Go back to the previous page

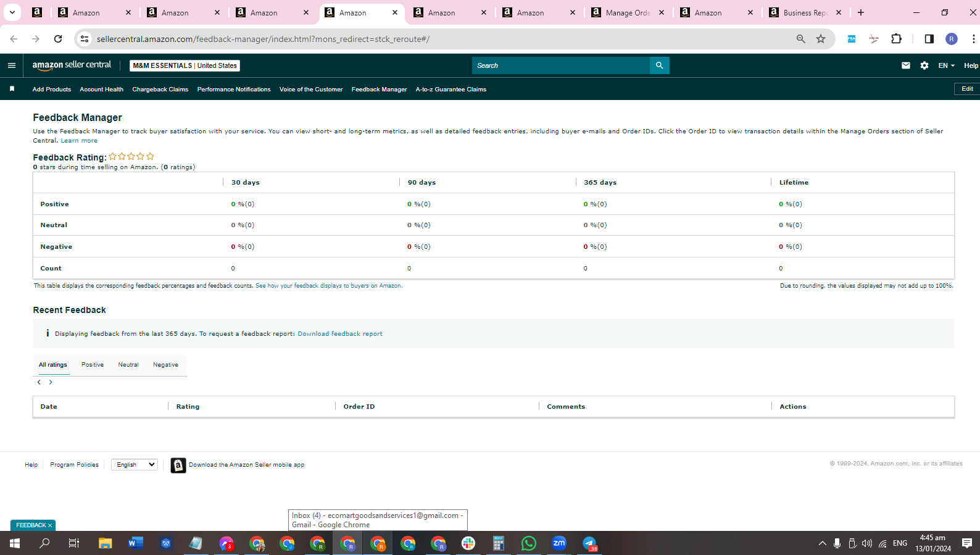click(14, 39)
